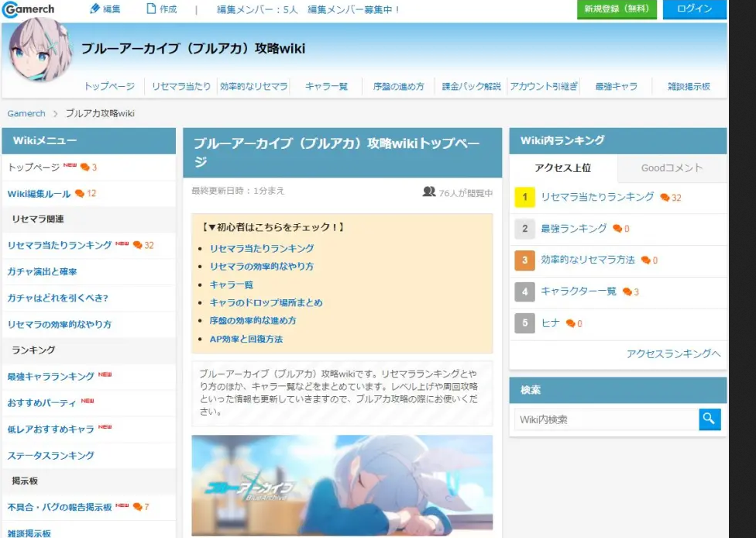Click キャラ一覧 in beginner box
This screenshot has height=538, width=756.
232,285
